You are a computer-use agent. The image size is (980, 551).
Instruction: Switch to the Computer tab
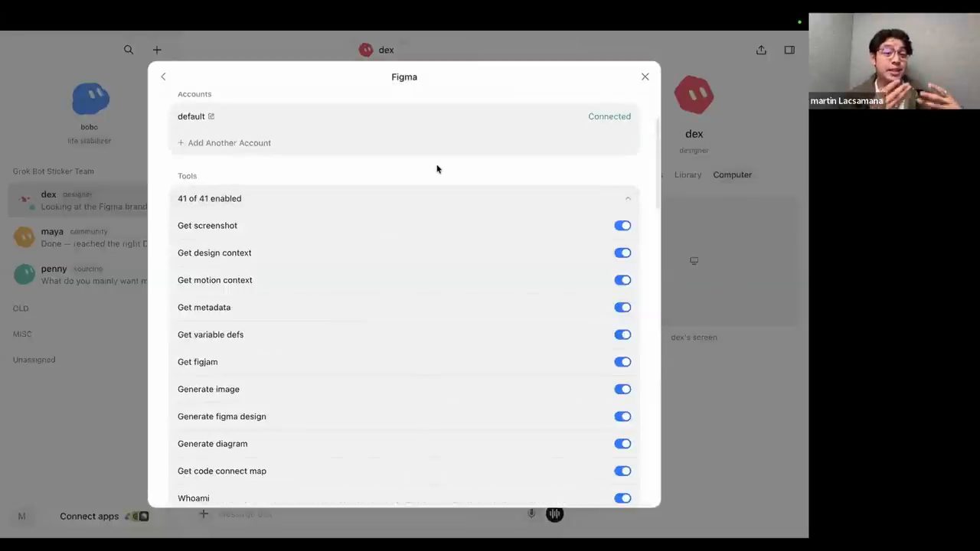coord(733,174)
